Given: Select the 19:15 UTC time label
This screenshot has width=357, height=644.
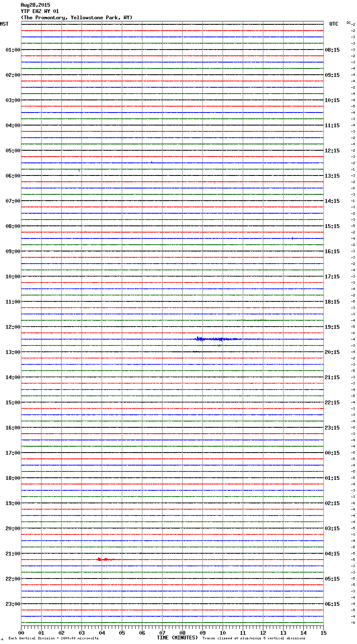Looking at the screenshot, I should (x=332, y=327).
